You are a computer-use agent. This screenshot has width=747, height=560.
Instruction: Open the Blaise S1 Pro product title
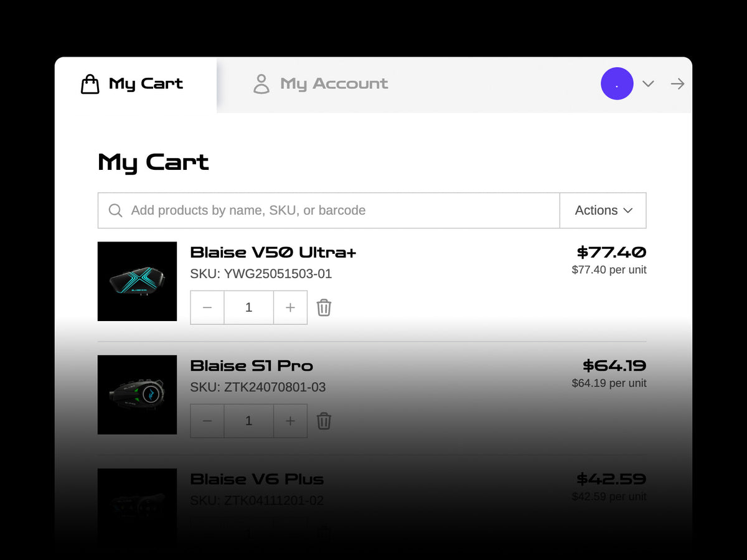(x=251, y=365)
